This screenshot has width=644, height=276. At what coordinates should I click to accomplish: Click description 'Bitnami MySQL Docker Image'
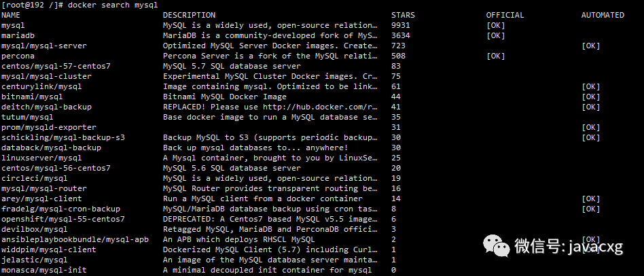point(225,97)
